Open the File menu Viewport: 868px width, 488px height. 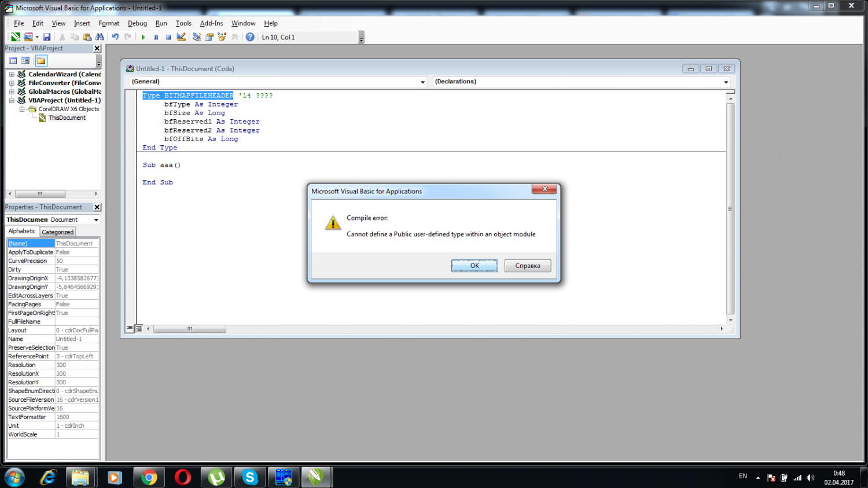click(x=19, y=23)
